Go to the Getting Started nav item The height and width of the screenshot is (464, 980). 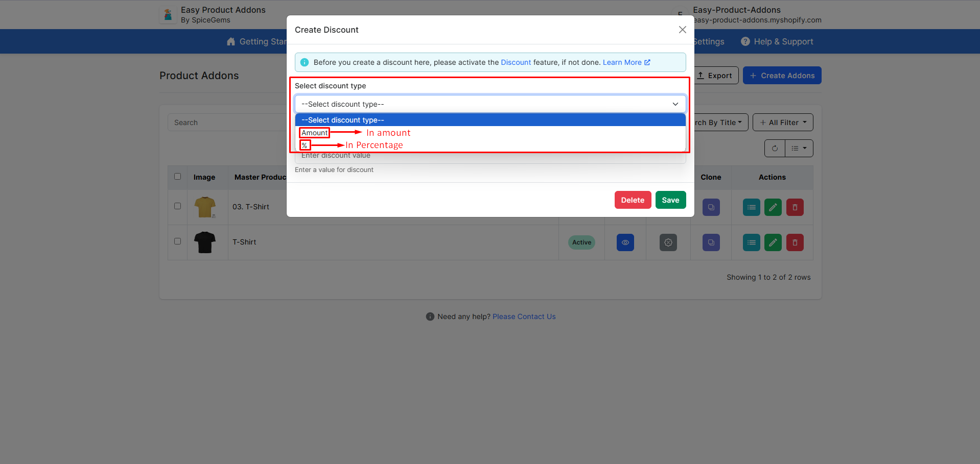[x=256, y=42]
